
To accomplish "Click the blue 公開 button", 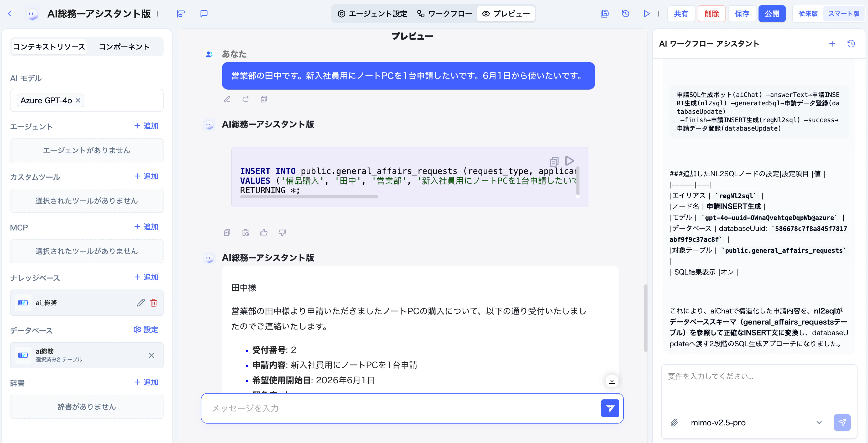I will [772, 14].
